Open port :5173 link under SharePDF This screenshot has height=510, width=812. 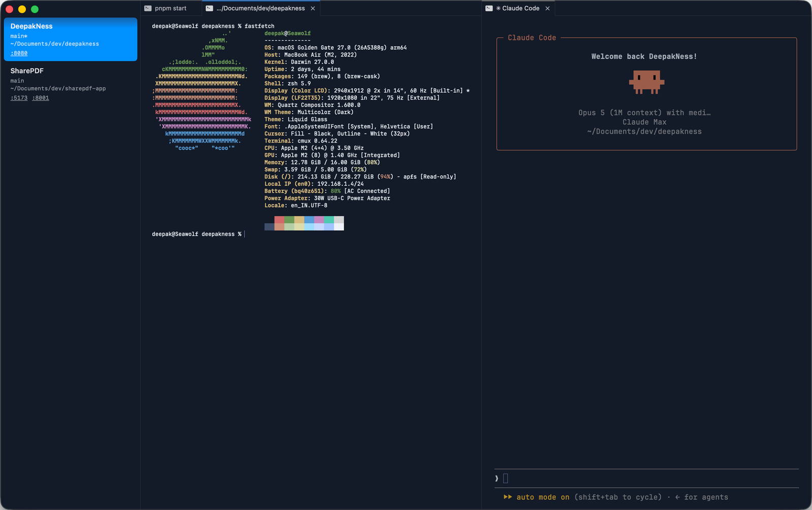pyautogui.click(x=19, y=98)
